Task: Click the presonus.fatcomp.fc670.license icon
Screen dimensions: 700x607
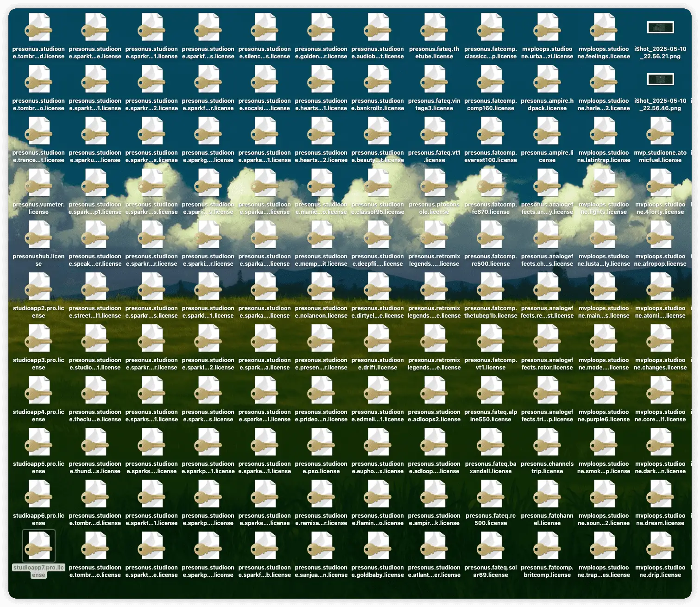Action: [x=491, y=183]
